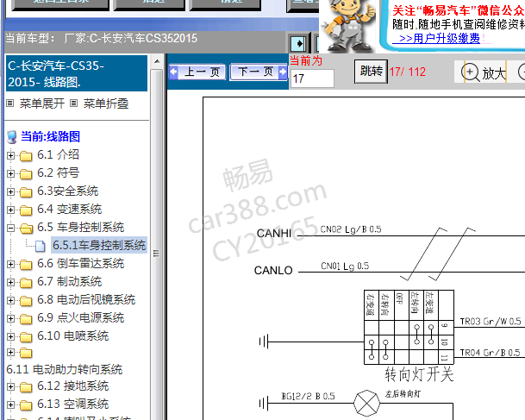525x420 pixels.
Task: Select the 6.5.1车身控制系统 page item
Action: 99,245
